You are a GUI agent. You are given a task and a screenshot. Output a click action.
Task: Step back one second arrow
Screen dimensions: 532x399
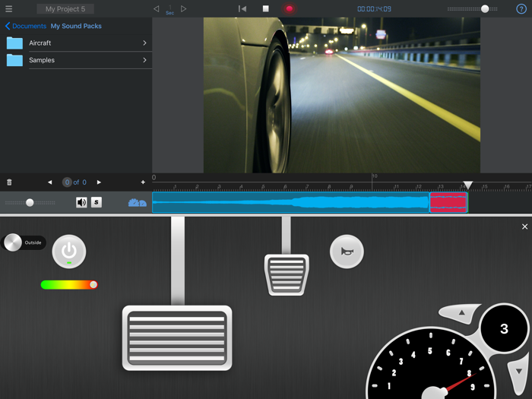[x=156, y=9]
